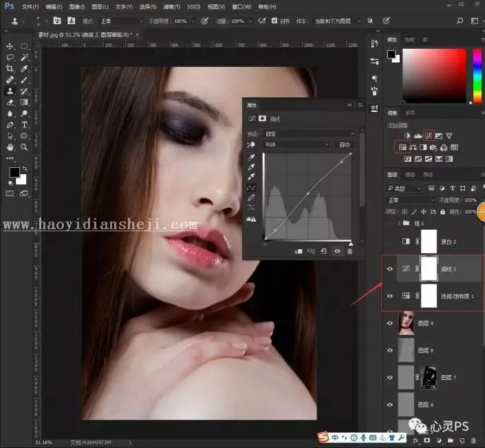
Task: Select the Healing Brush tool
Action: pyautogui.click(x=10, y=80)
